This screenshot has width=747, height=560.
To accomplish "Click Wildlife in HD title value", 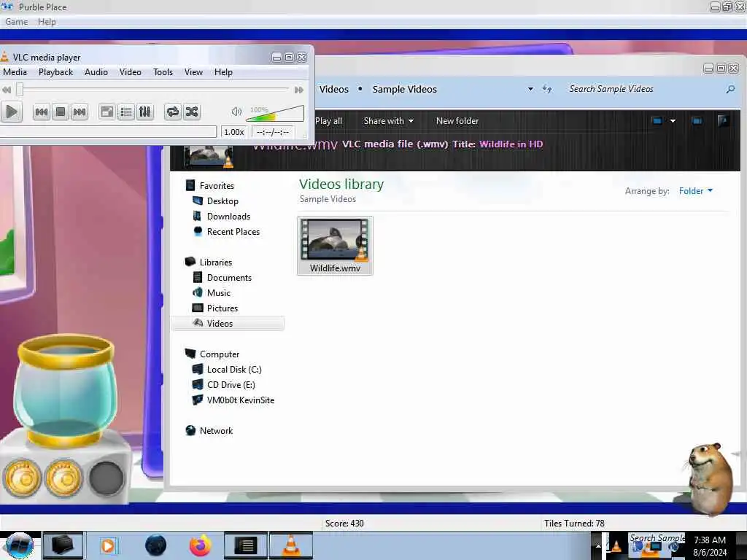I will [511, 144].
